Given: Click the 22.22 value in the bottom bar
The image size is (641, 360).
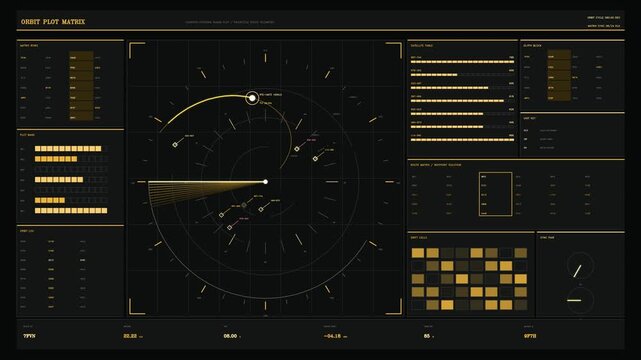Looking at the screenshot, I should coord(130,336).
